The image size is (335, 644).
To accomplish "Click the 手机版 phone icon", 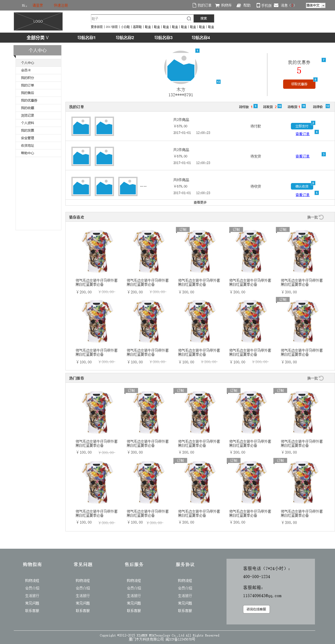I will point(258,5).
